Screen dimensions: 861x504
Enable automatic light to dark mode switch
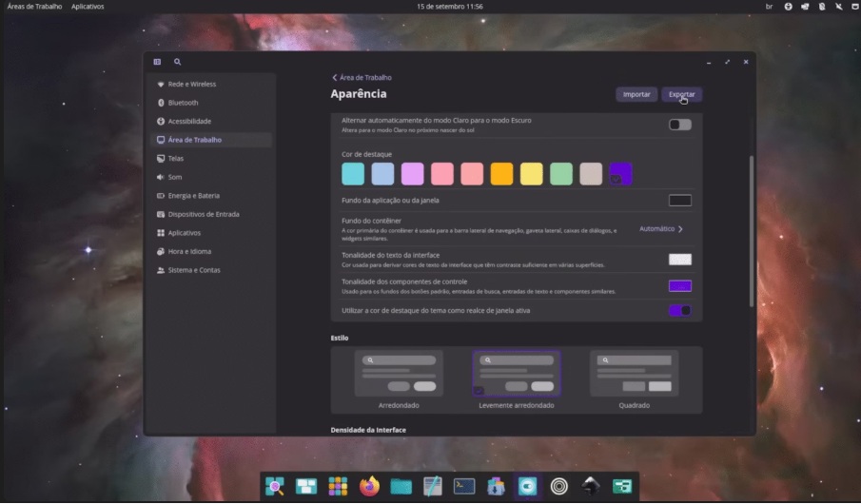pos(679,125)
